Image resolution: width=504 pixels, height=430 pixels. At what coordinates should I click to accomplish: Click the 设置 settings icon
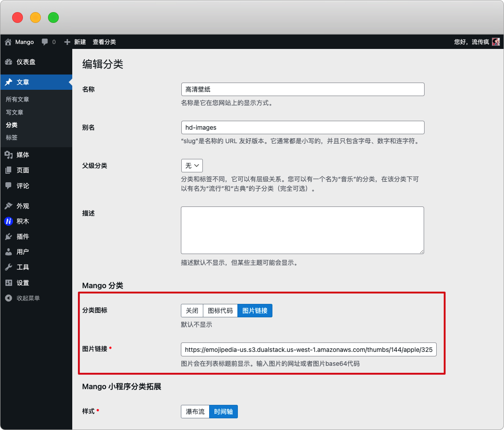[9, 283]
